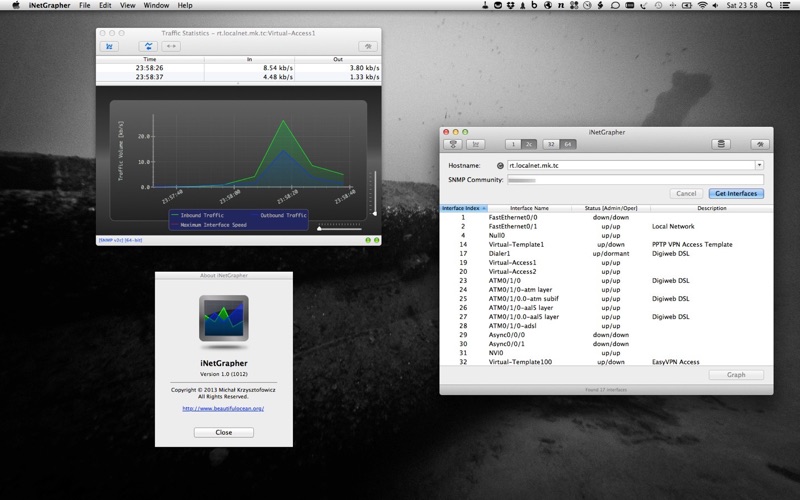Open the Window menu
800x500 pixels.
point(156,5)
